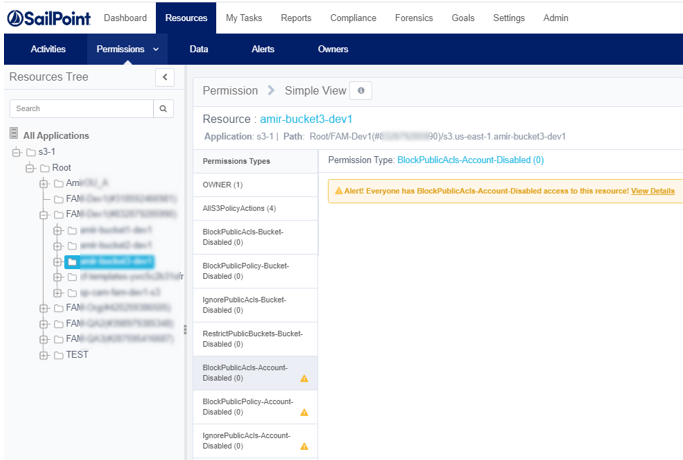This screenshot has width=683, height=460.
Task: Open the Forensics menu
Action: tap(414, 18)
